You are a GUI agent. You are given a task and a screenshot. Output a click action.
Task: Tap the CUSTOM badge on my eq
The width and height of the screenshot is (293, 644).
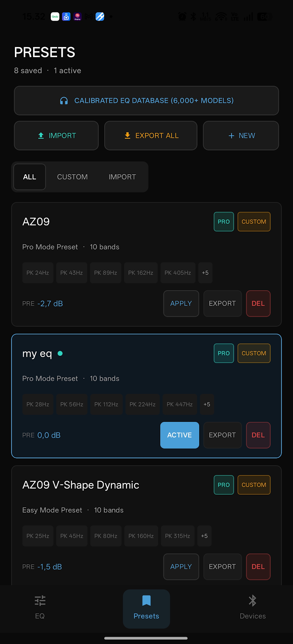click(254, 353)
